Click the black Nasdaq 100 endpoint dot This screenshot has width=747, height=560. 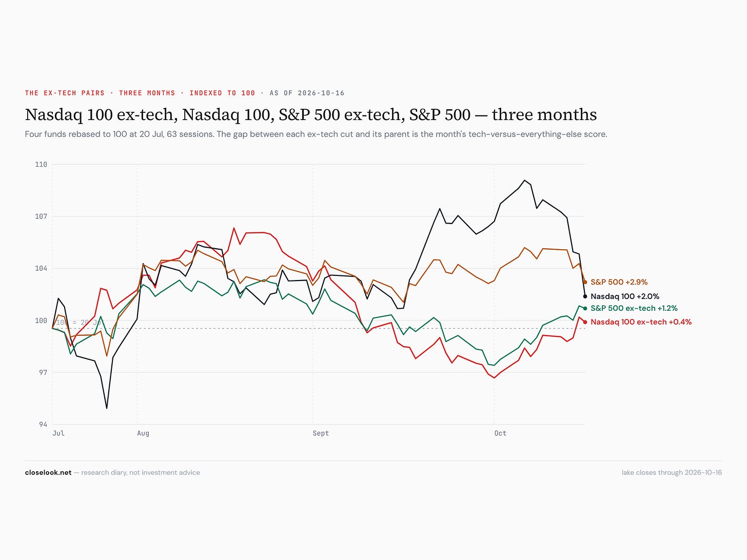tap(585, 296)
